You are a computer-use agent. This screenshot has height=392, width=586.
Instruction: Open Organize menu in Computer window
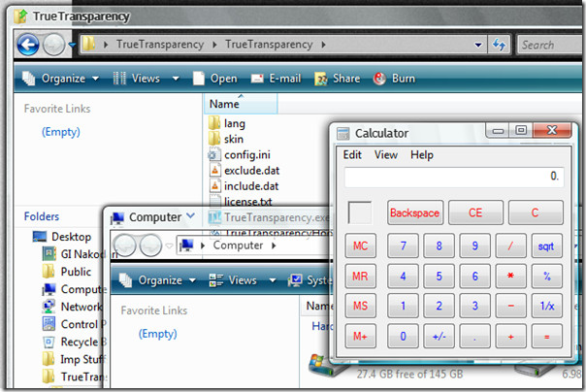[157, 280]
